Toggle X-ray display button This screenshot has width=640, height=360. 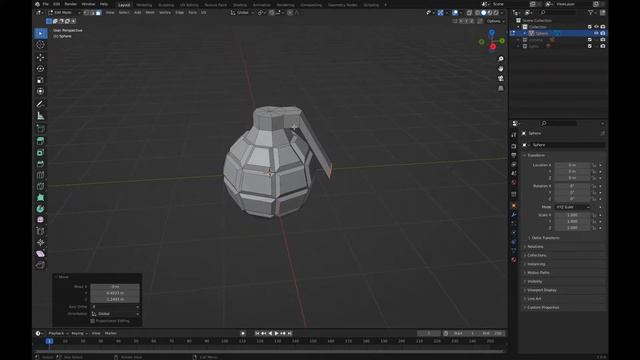click(469, 13)
